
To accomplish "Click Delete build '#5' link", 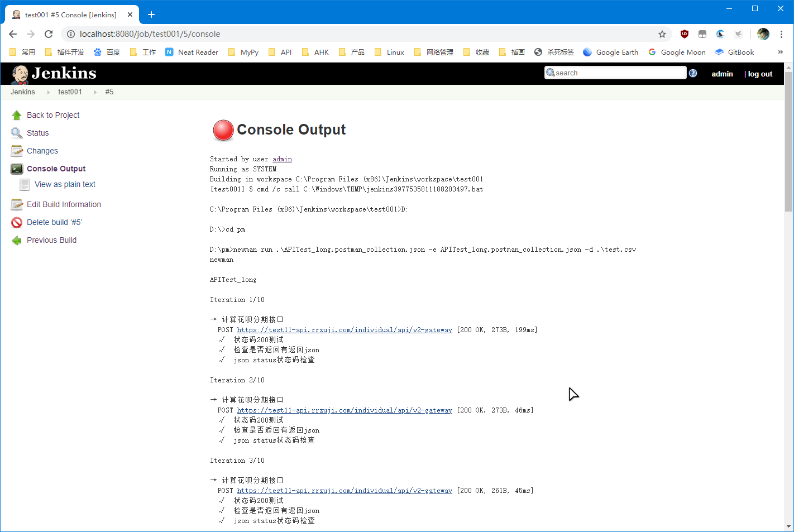I will pos(54,222).
